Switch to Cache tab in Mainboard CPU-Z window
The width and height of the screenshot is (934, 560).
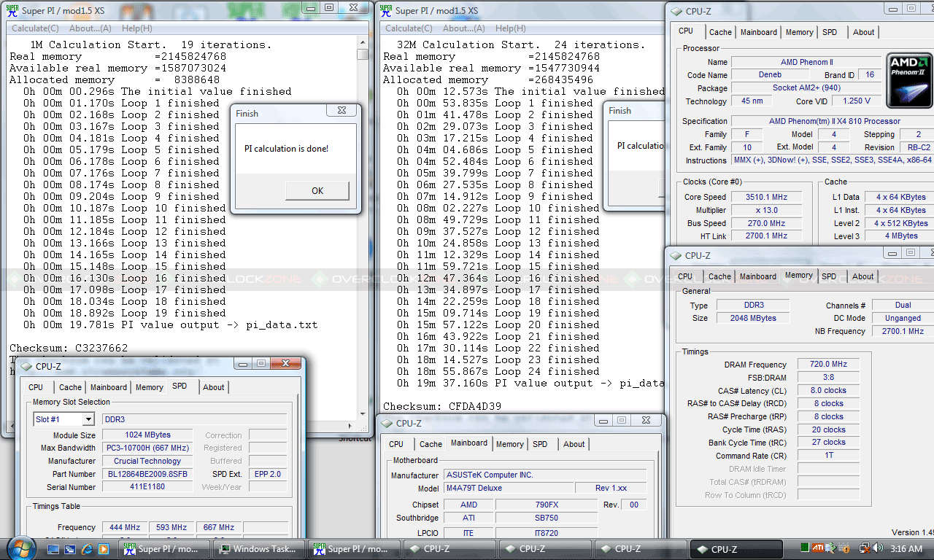431,444
